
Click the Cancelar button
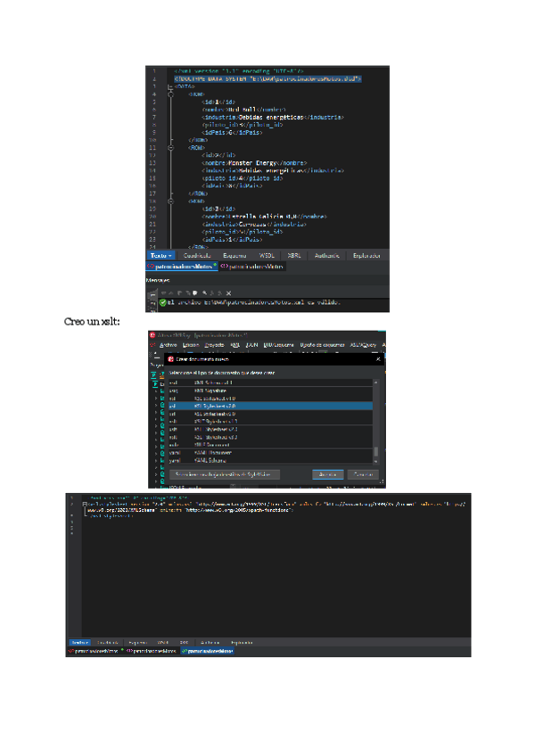point(363,474)
